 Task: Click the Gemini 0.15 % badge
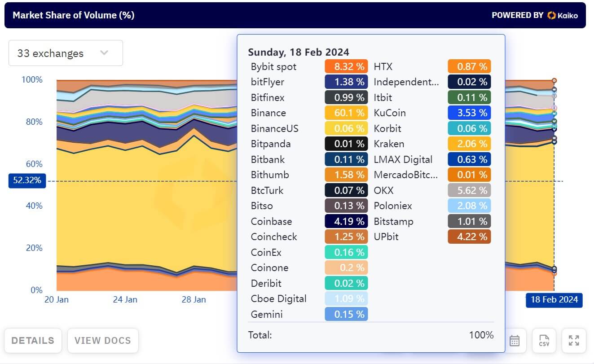[346, 315]
